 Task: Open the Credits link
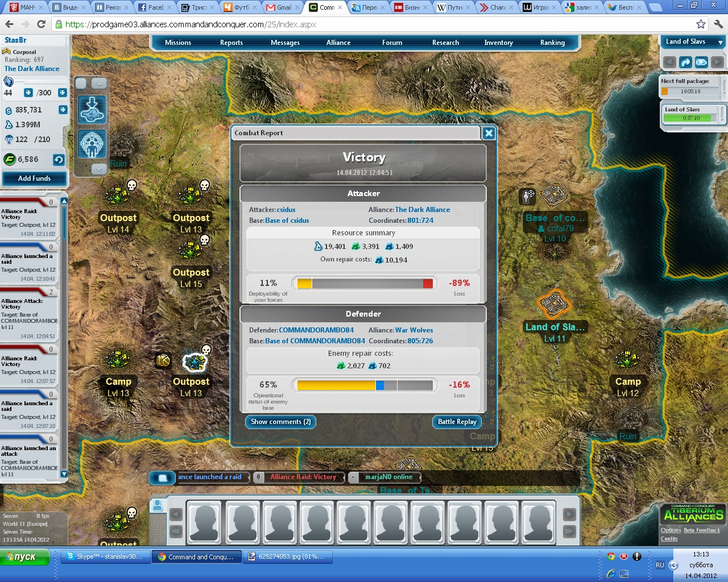point(669,539)
